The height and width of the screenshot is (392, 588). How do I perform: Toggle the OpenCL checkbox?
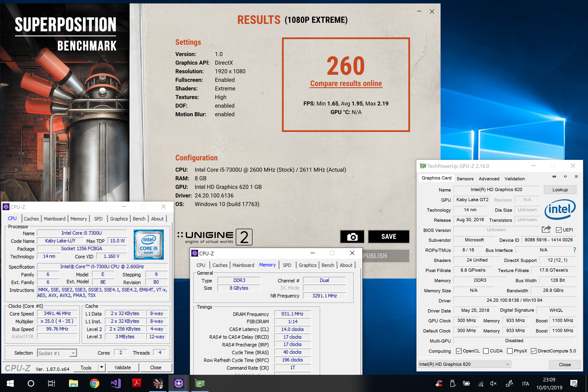(x=459, y=351)
